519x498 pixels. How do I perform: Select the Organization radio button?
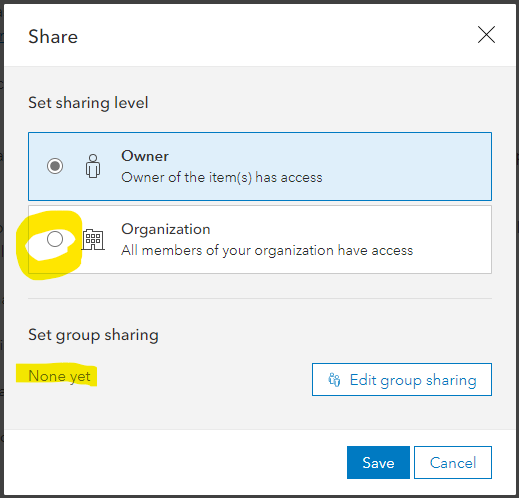(55, 239)
